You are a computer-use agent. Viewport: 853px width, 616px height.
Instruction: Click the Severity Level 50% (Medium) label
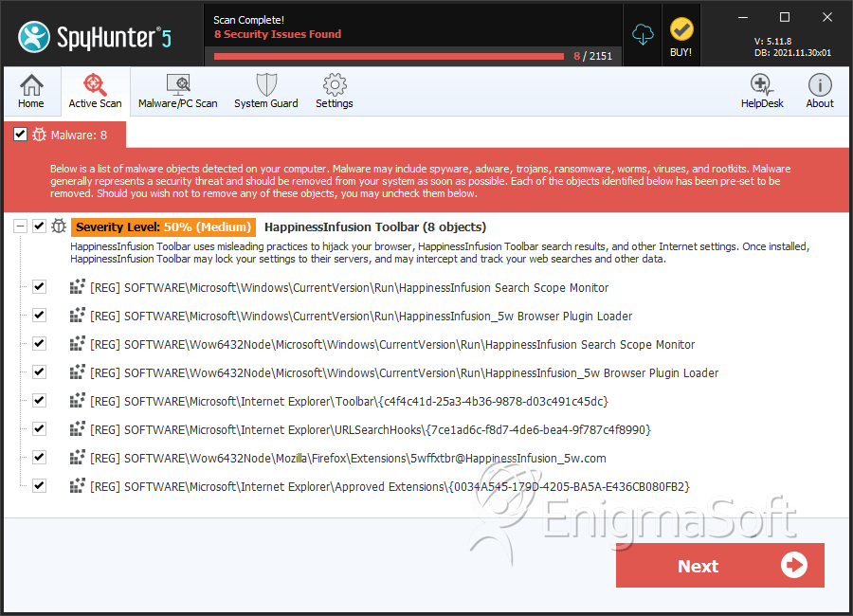[163, 226]
